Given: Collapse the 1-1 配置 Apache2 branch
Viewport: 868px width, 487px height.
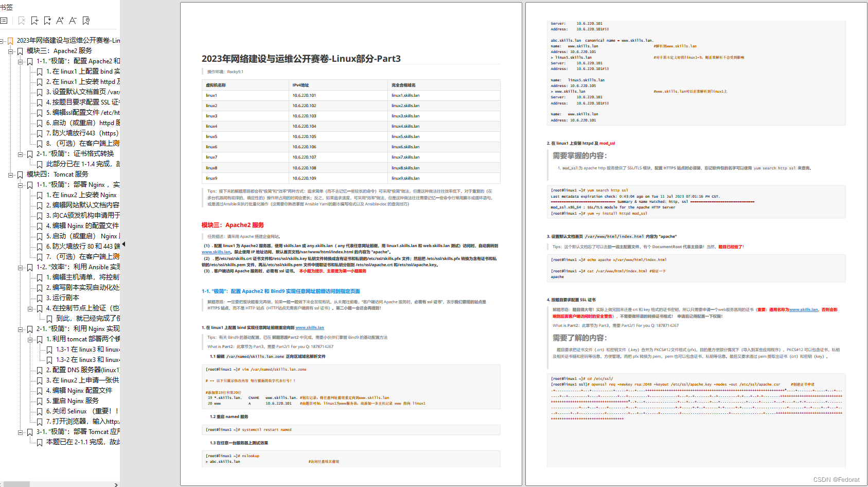Looking at the screenshot, I should coord(20,62).
